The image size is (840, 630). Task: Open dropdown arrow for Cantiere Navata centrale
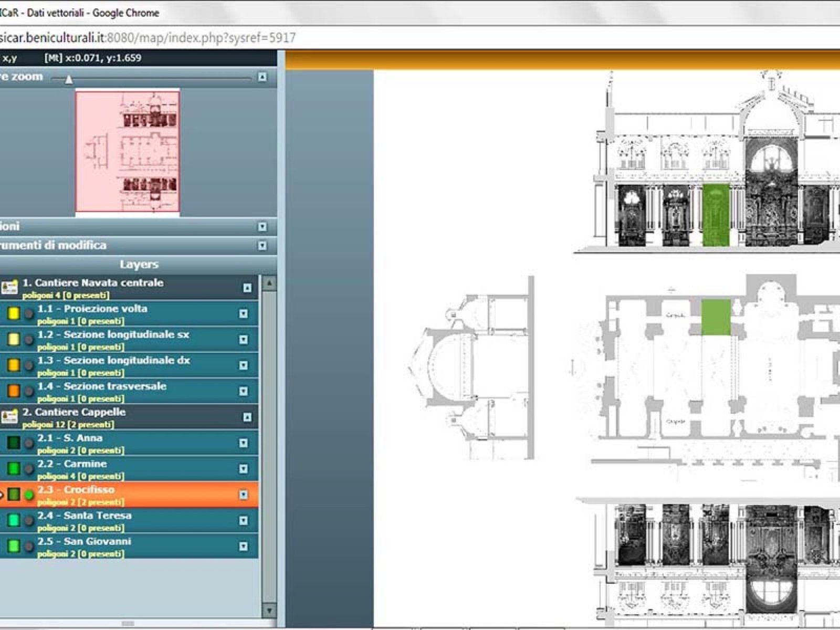(x=247, y=288)
